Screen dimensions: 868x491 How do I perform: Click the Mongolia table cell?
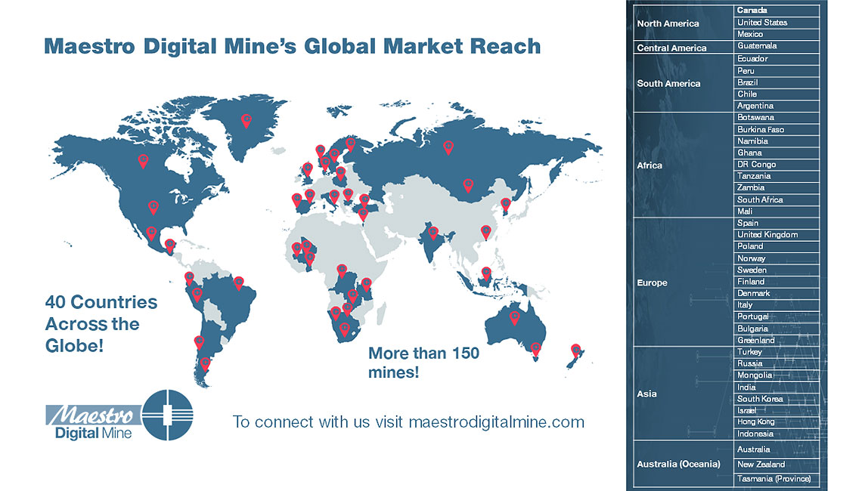(777, 375)
